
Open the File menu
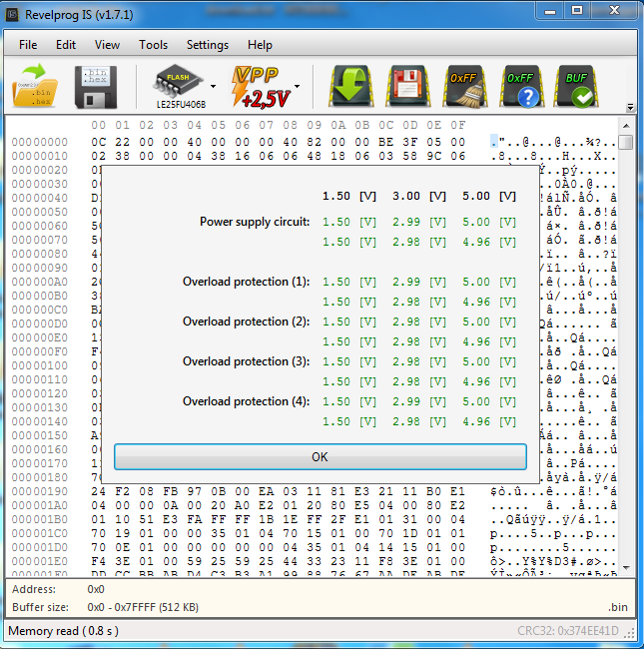pos(28,45)
